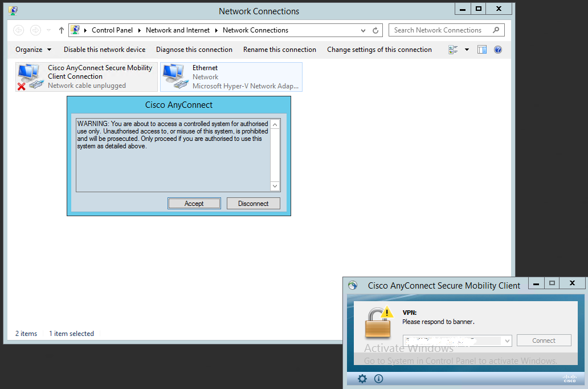Click Change settings of this connection
Image resolution: width=588 pixels, height=389 pixels.
point(379,50)
